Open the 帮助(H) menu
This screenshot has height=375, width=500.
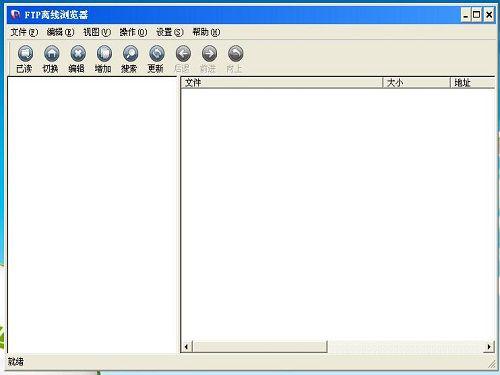pos(206,32)
